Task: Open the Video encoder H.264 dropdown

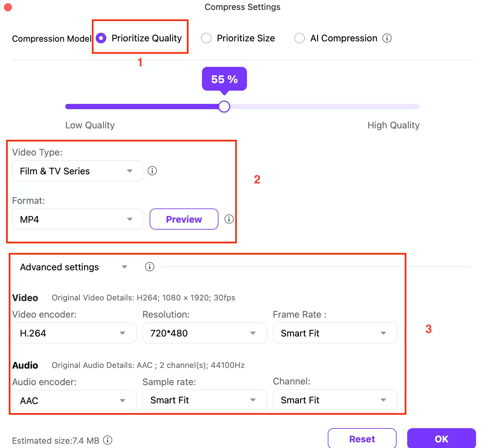Action: [74, 333]
